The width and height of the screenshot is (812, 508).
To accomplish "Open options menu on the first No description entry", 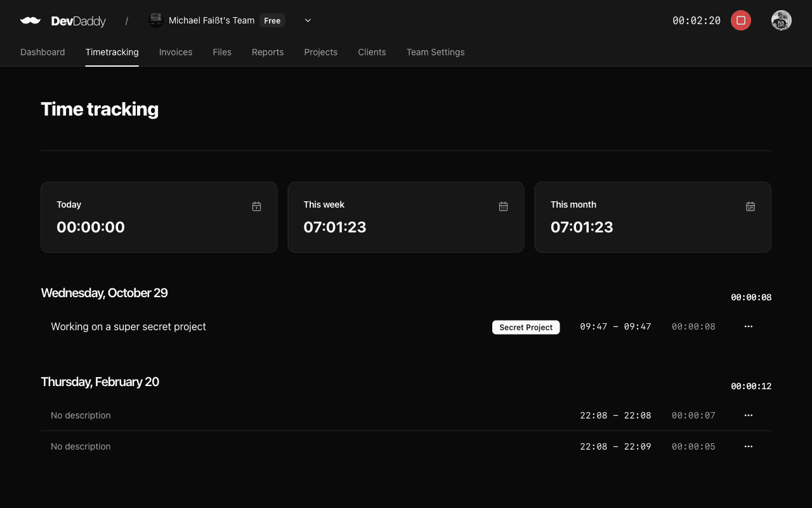I will [x=748, y=415].
